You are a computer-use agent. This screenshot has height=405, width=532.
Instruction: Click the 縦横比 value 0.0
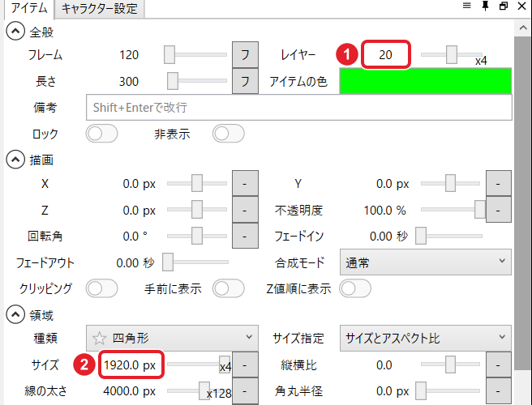pyautogui.click(x=384, y=365)
